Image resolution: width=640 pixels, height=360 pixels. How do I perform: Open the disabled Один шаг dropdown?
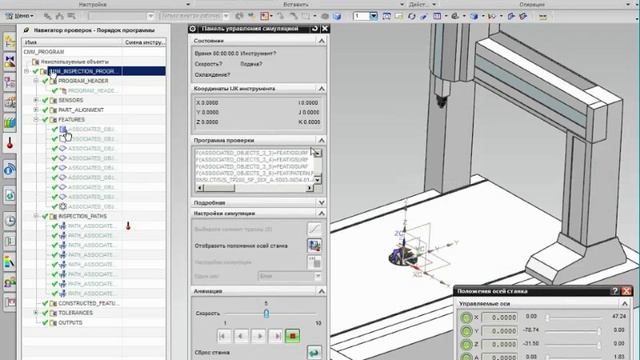[x=289, y=276]
